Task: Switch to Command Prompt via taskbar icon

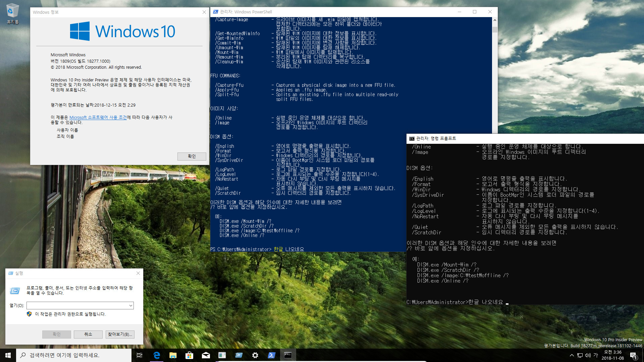Action: pos(288,355)
